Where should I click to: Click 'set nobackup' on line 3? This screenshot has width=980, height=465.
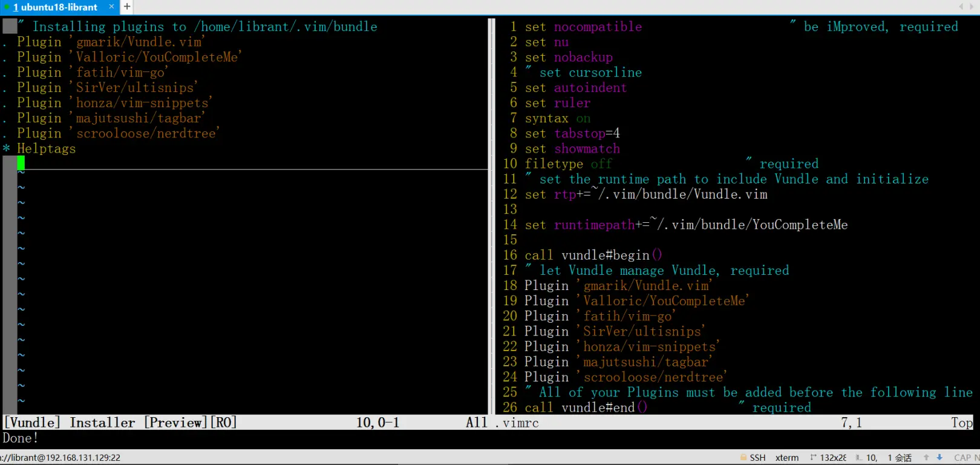[x=569, y=57]
